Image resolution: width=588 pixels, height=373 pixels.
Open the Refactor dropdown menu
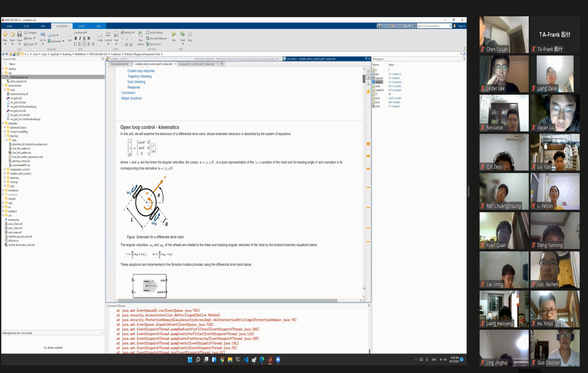pos(128,32)
